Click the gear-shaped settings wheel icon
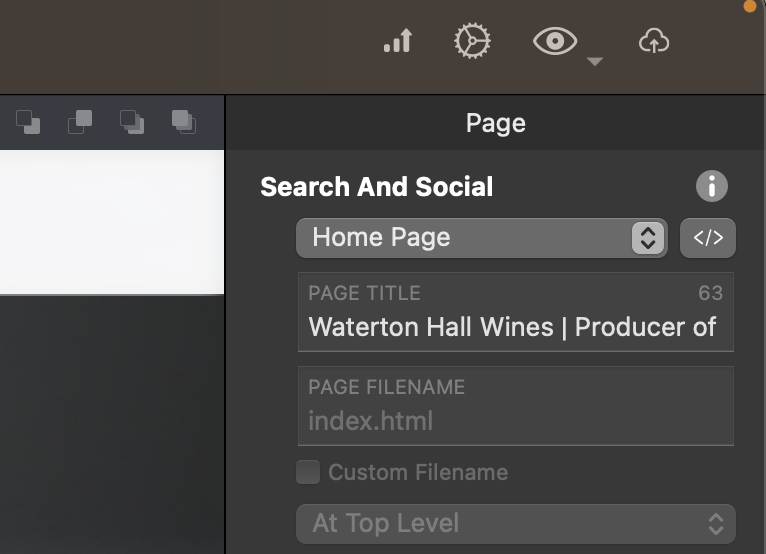766x554 pixels. [x=473, y=42]
